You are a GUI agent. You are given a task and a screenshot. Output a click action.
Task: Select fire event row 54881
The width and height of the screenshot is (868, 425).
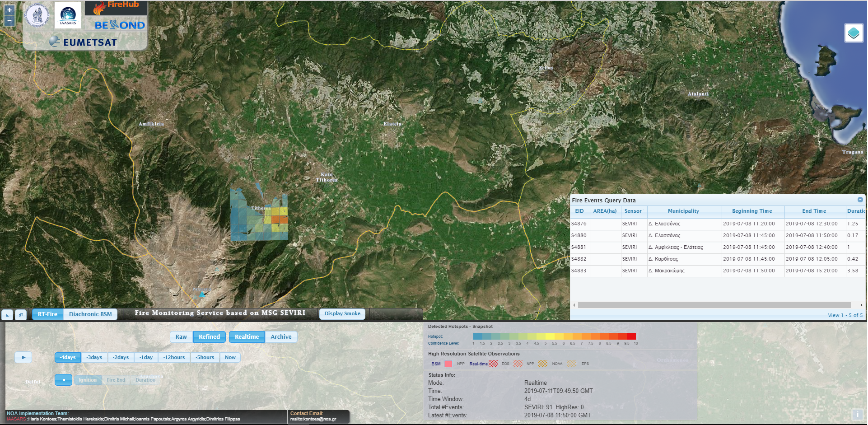718,248
